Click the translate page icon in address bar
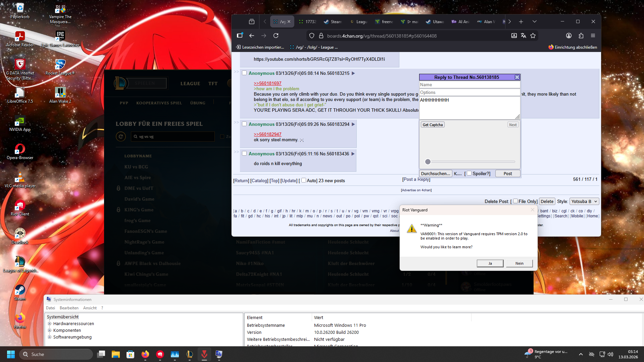The width and height of the screenshot is (644, 362). click(x=524, y=36)
